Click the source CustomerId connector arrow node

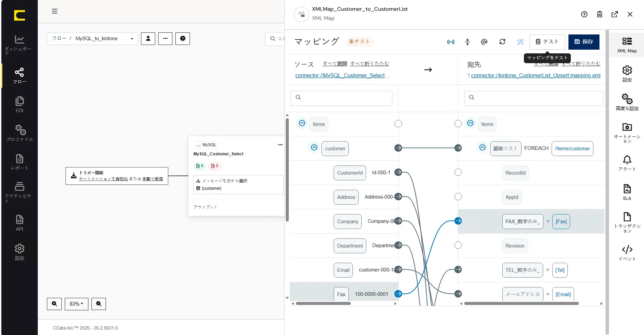(x=398, y=172)
